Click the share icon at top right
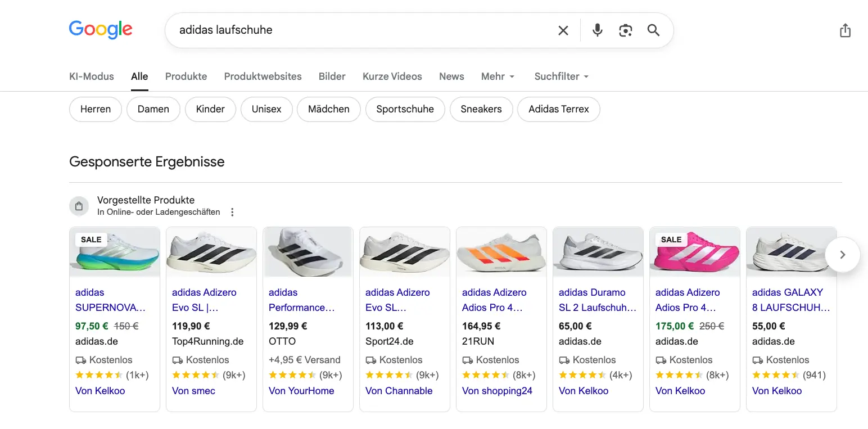Screen dimensions: 868x429 pyautogui.click(x=845, y=30)
